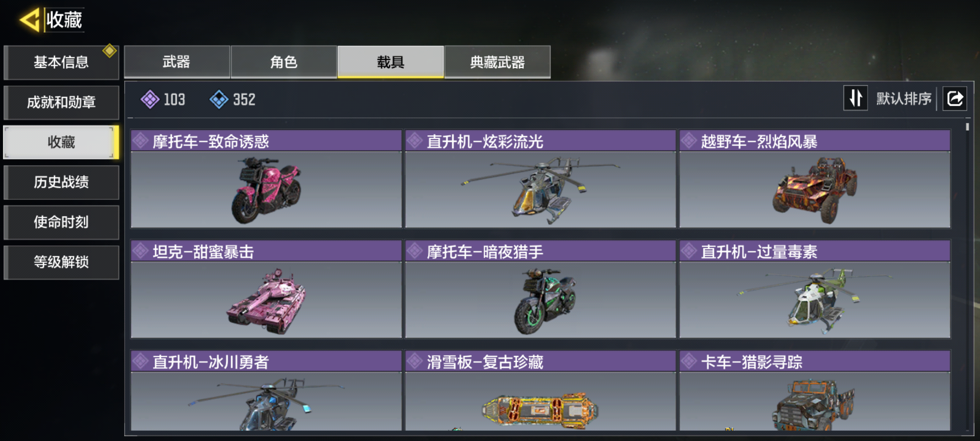The image size is (980, 441).
Task: Click the yellow notification diamond on 基本信息
Action: pos(109,51)
